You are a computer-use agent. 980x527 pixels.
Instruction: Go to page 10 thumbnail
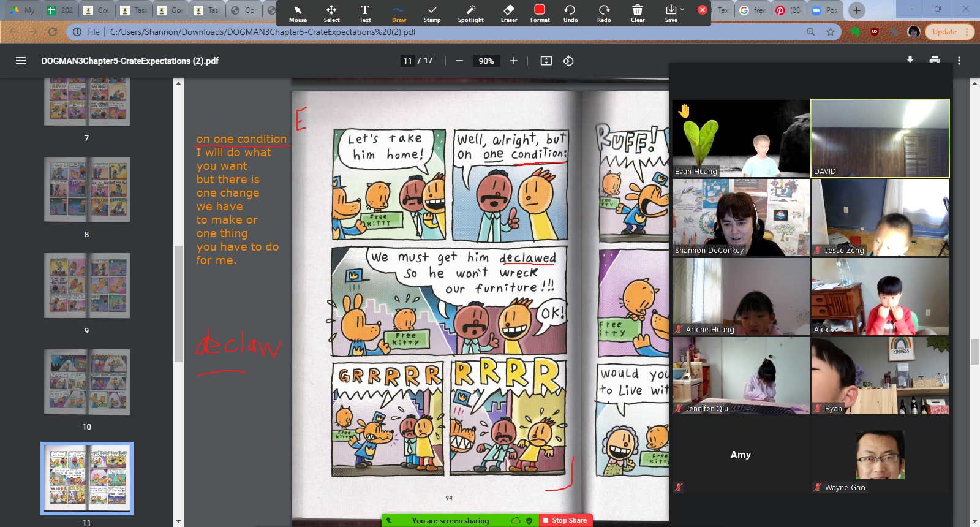click(87, 382)
